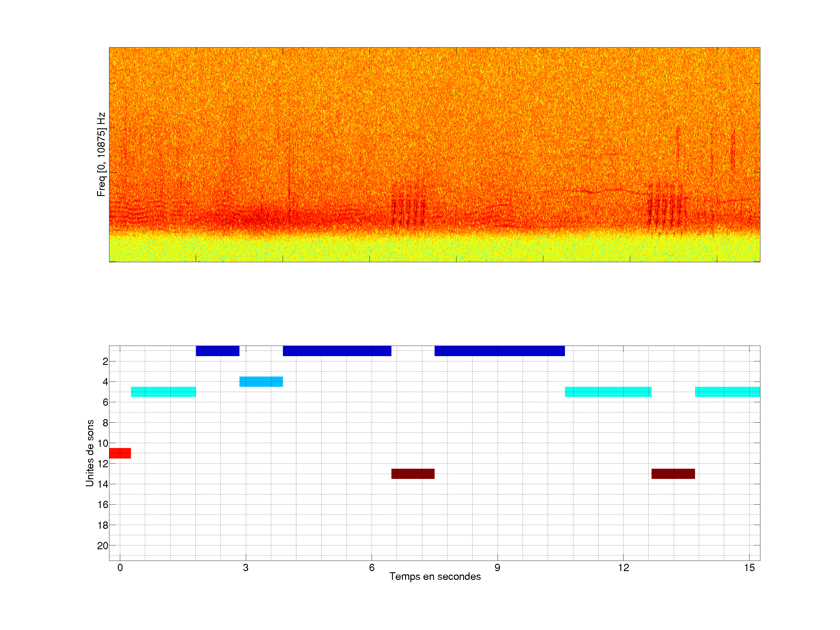This screenshot has height=630, width=840.
Task: Click the 'Temps en secondes' axis label
Action: [435, 576]
